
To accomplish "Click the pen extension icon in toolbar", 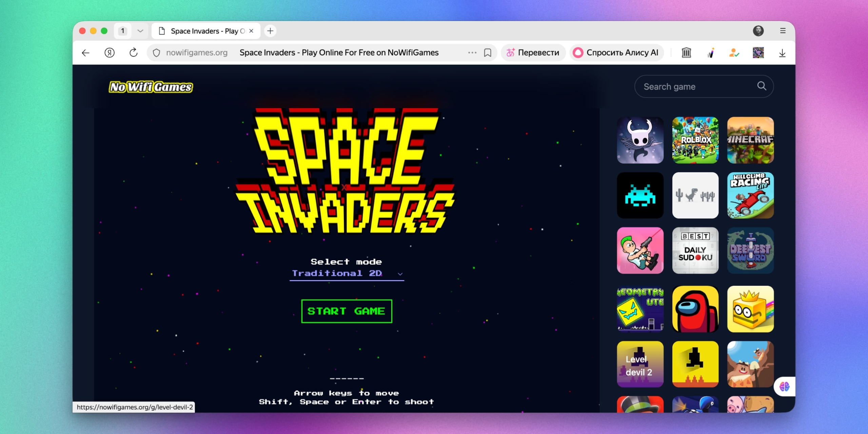I will click(711, 53).
